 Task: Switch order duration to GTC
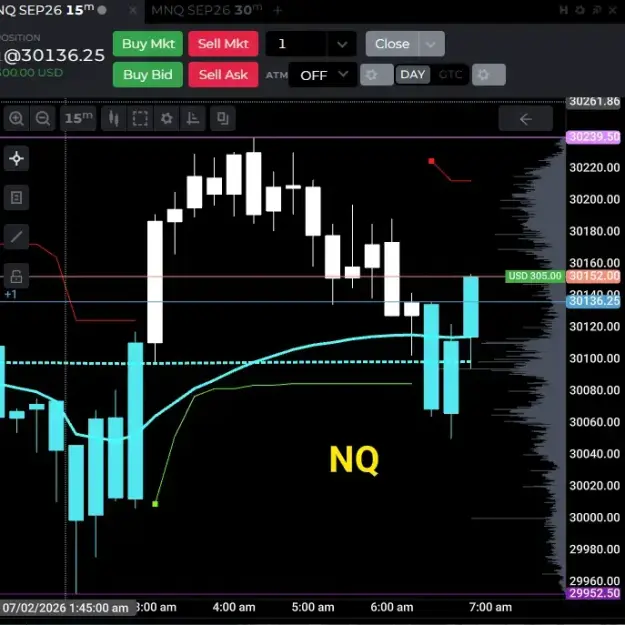coord(450,75)
